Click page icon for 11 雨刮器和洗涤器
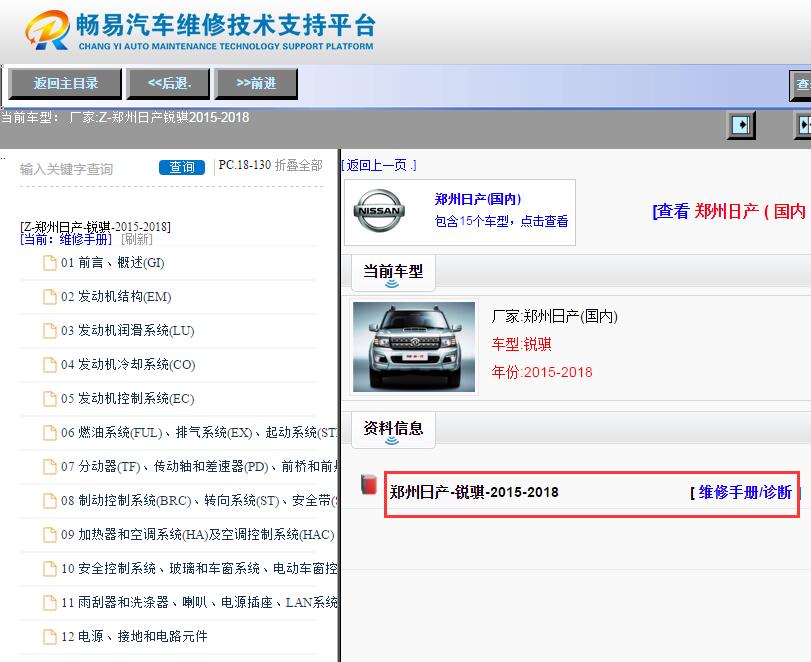Screen dimensions: 811x662 [50, 603]
